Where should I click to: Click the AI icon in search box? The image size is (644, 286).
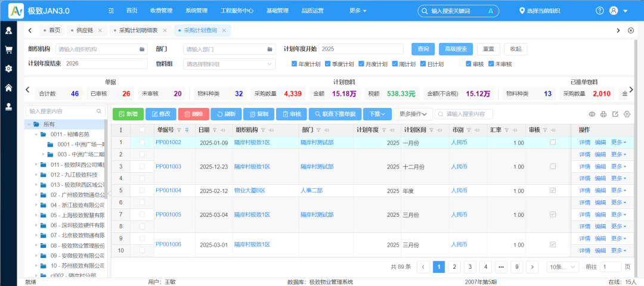click(490, 11)
